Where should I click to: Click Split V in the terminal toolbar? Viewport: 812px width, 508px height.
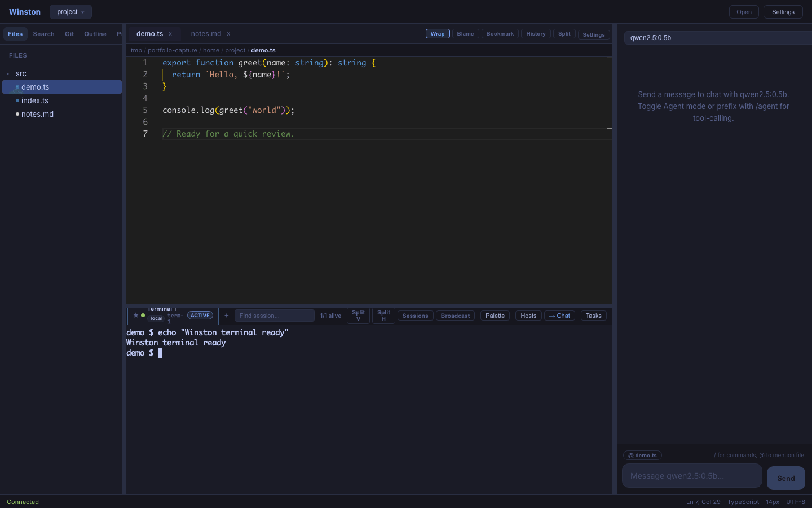[359, 316]
